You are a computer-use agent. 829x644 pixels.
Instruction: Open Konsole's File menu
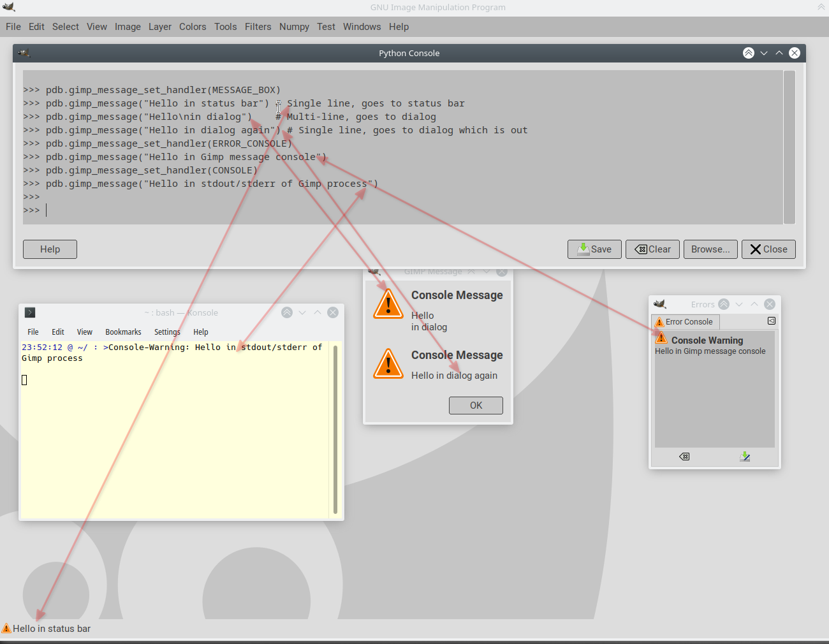point(33,332)
